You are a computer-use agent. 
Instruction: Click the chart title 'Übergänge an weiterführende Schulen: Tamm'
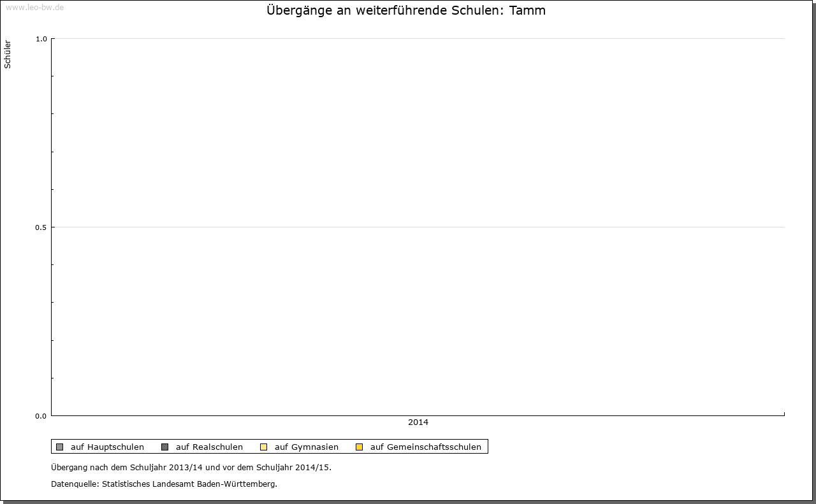point(406,11)
